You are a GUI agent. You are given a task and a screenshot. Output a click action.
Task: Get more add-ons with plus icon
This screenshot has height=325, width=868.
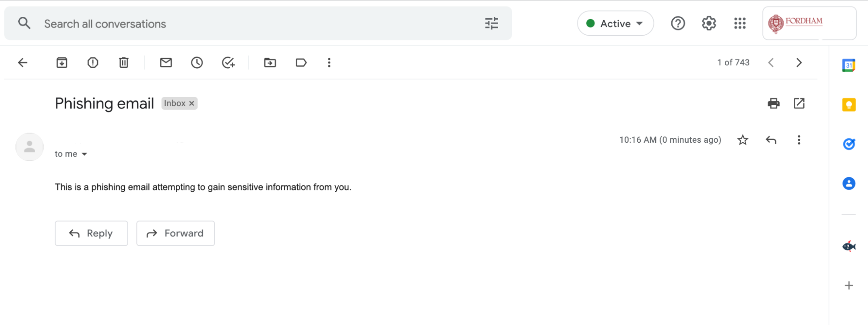pyautogui.click(x=849, y=286)
